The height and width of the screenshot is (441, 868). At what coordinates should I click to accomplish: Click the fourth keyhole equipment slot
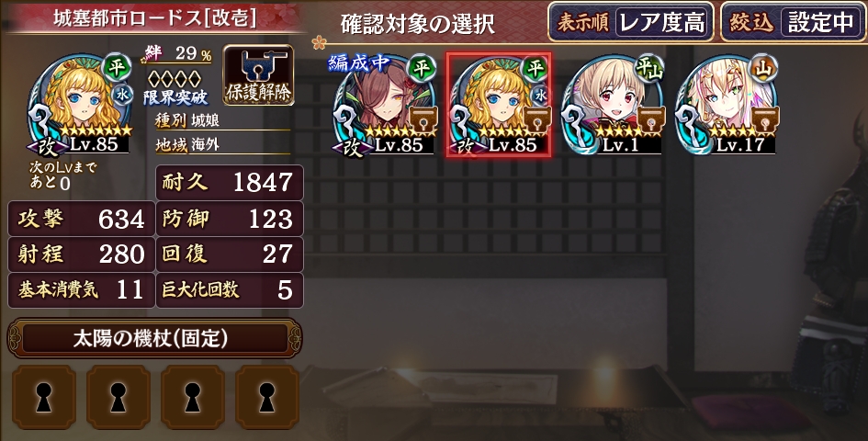pos(267,397)
